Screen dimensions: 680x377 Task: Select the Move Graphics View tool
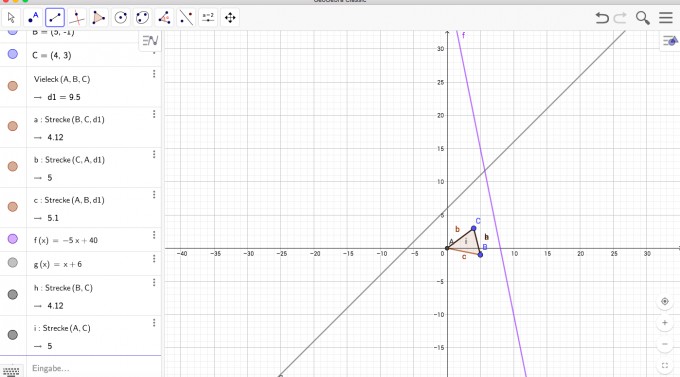230,18
